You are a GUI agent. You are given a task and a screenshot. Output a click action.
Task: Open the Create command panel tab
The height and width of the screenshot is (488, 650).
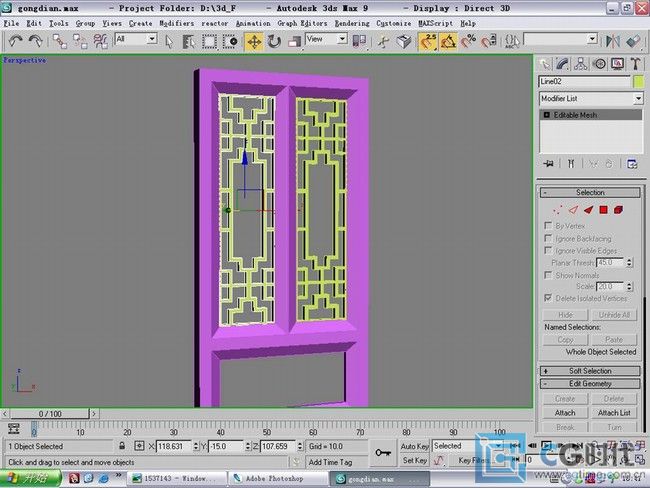pos(545,64)
